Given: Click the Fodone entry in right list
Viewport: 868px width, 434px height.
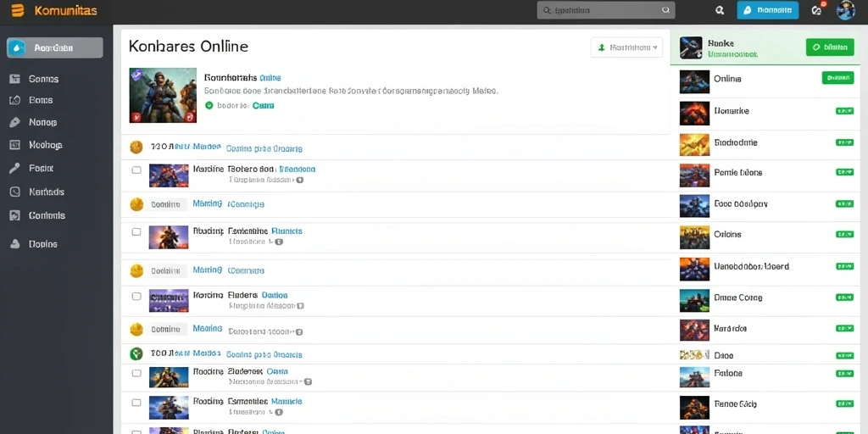Looking at the screenshot, I should (728, 373).
